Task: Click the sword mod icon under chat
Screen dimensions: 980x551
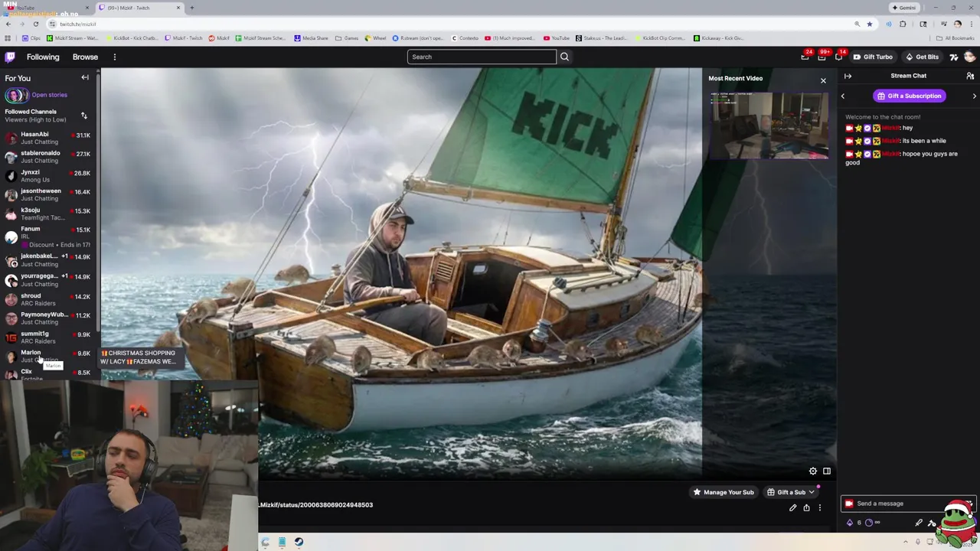Action: [919, 523]
